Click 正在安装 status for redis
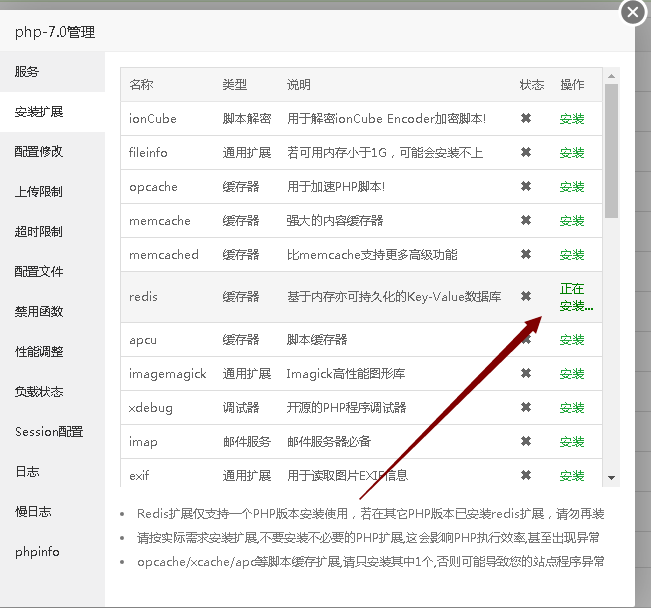The width and height of the screenshot is (651, 608). click(576, 297)
